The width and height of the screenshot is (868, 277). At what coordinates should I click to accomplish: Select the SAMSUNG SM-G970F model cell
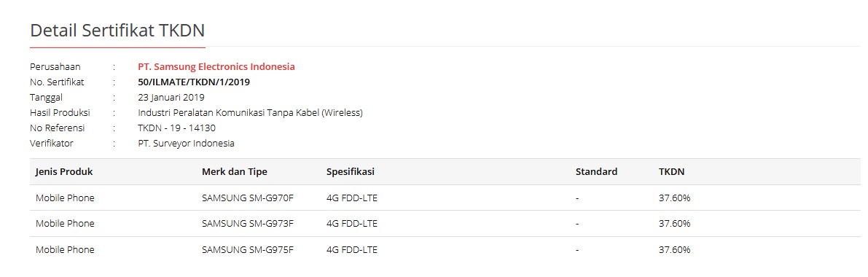coord(248,198)
